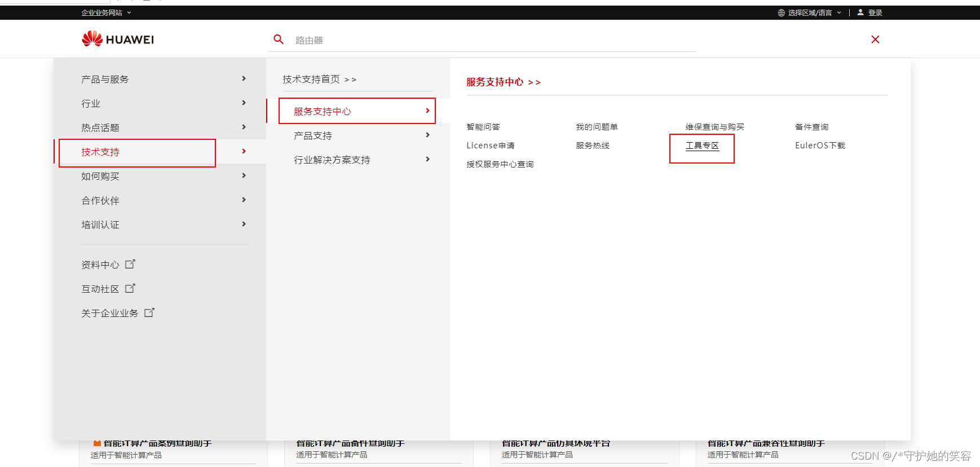Open external link icon beside 资料中心
The width and height of the screenshot is (980, 467).
pyautogui.click(x=130, y=264)
